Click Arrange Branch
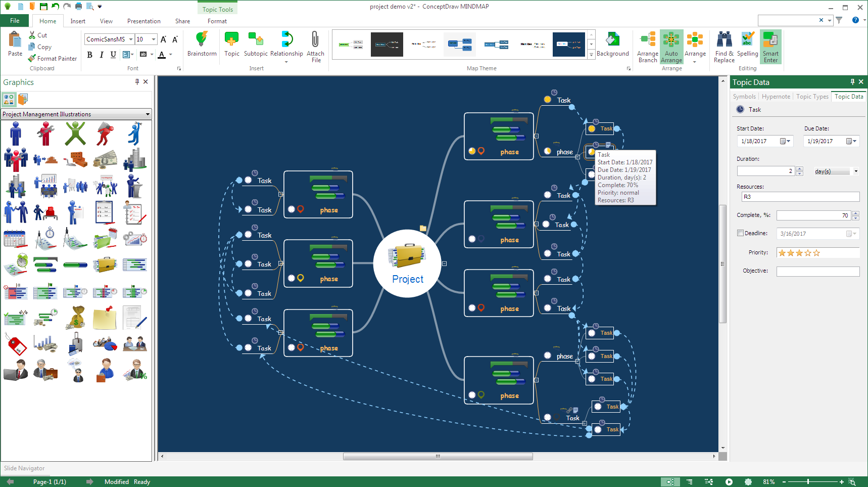The image size is (868, 487). [648, 47]
